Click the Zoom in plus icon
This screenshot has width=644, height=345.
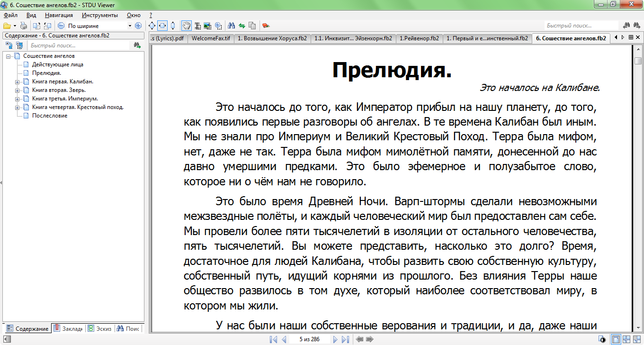pyautogui.click(x=138, y=26)
